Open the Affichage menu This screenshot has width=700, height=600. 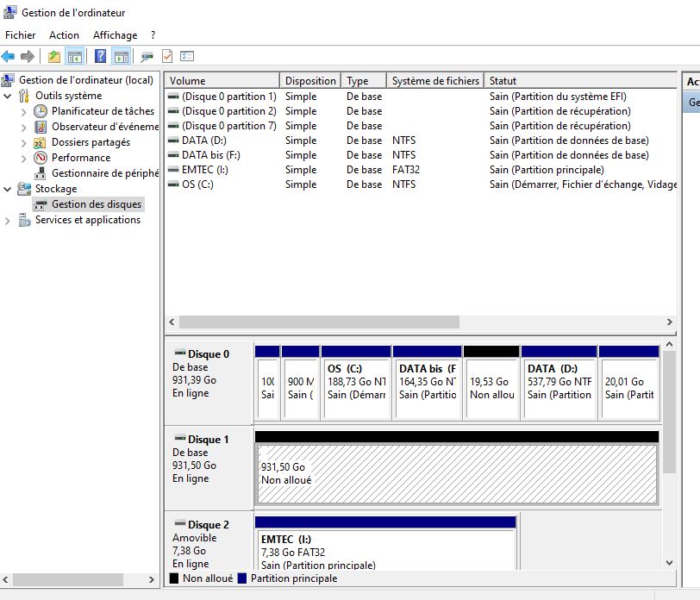point(115,35)
